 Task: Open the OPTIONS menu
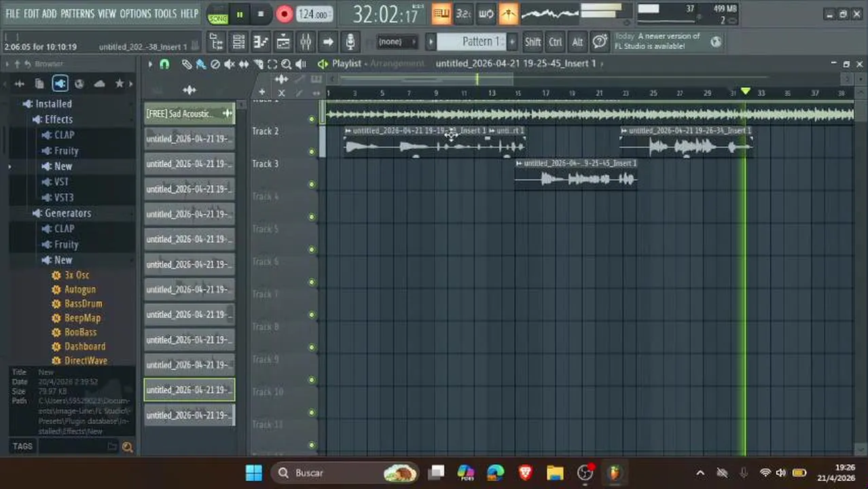pyautogui.click(x=135, y=14)
